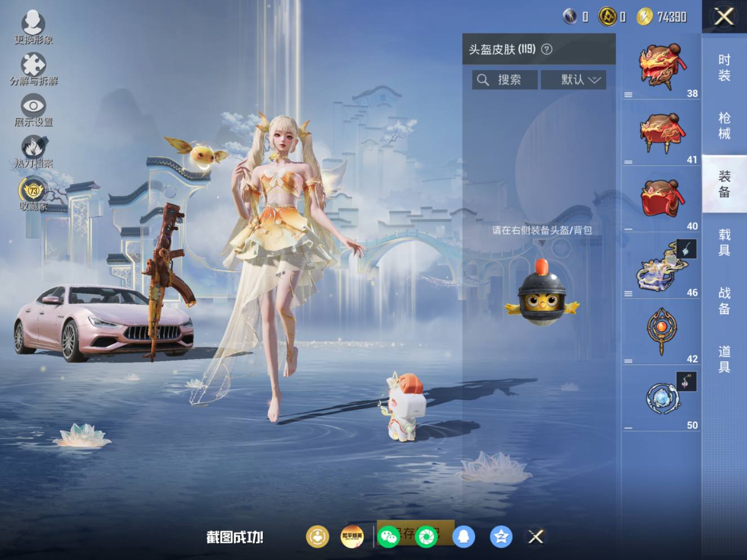Click the blue key token currency icon
The width and height of the screenshot is (747, 560).
(570, 16)
